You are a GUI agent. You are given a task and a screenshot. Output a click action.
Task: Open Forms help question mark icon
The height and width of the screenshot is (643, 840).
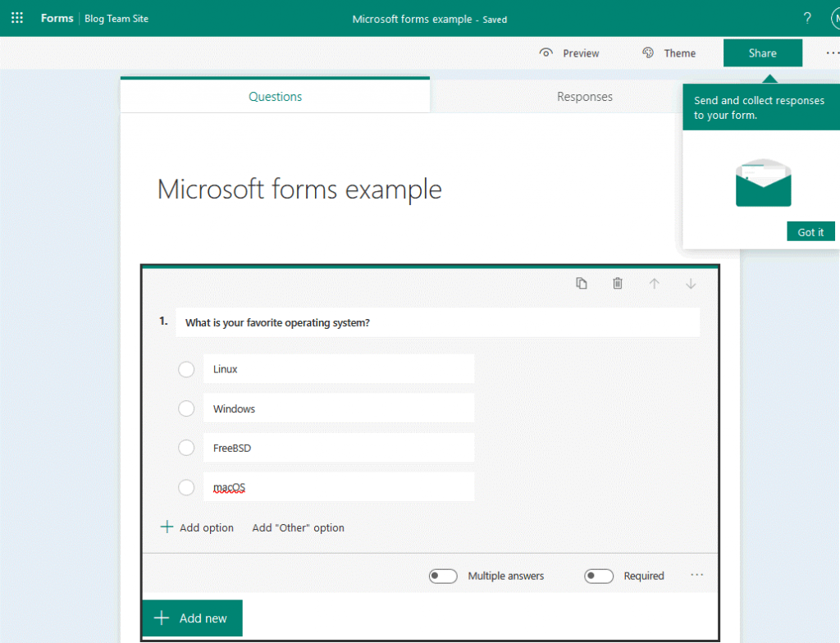(806, 18)
